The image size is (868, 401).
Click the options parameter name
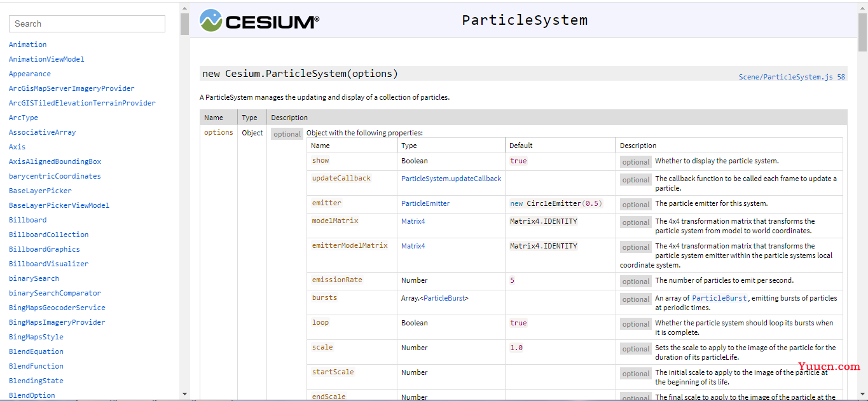click(x=219, y=132)
